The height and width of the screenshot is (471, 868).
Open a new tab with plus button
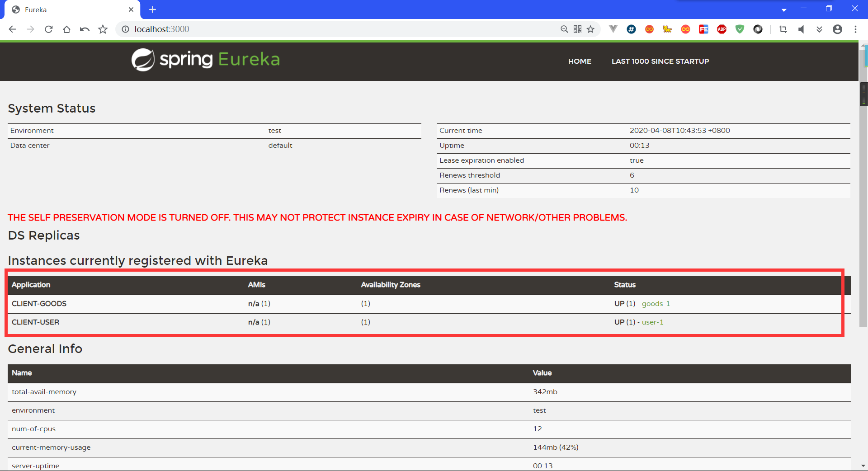(152, 9)
